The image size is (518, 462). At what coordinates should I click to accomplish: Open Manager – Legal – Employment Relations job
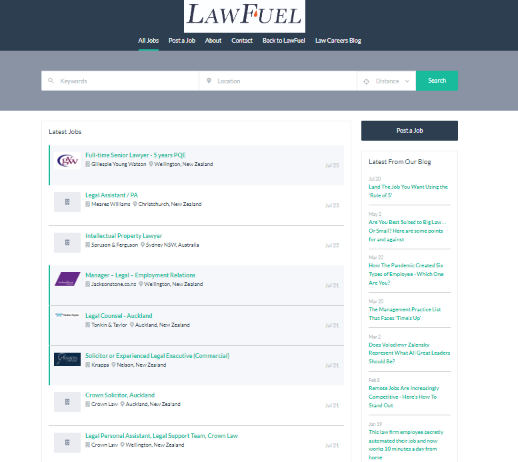[x=140, y=275]
